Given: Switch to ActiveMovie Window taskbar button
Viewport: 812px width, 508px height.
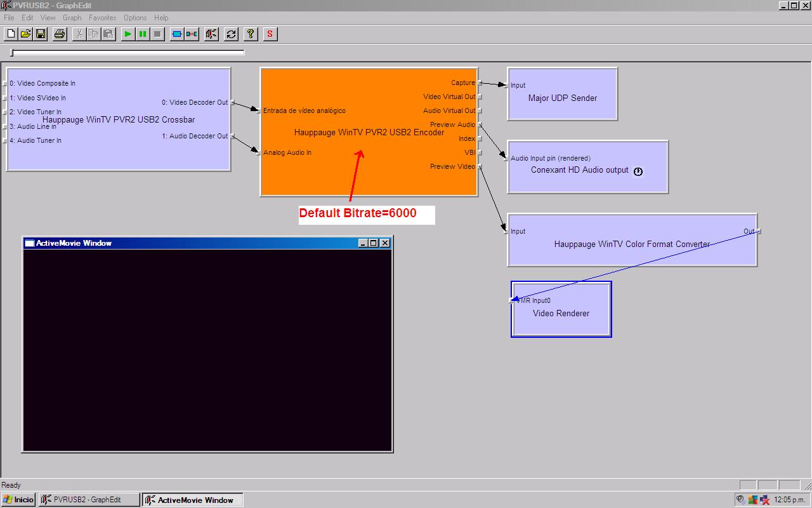Looking at the screenshot, I should point(192,500).
